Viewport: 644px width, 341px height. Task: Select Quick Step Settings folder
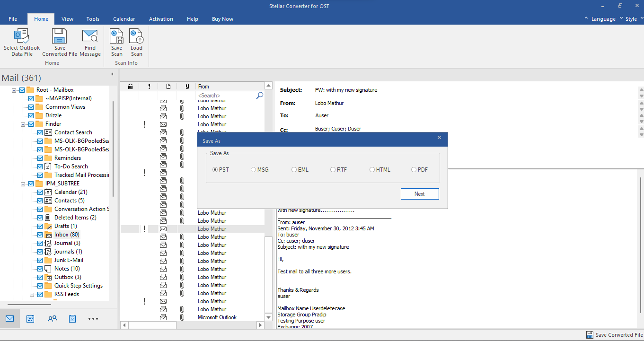pos(79,286)
